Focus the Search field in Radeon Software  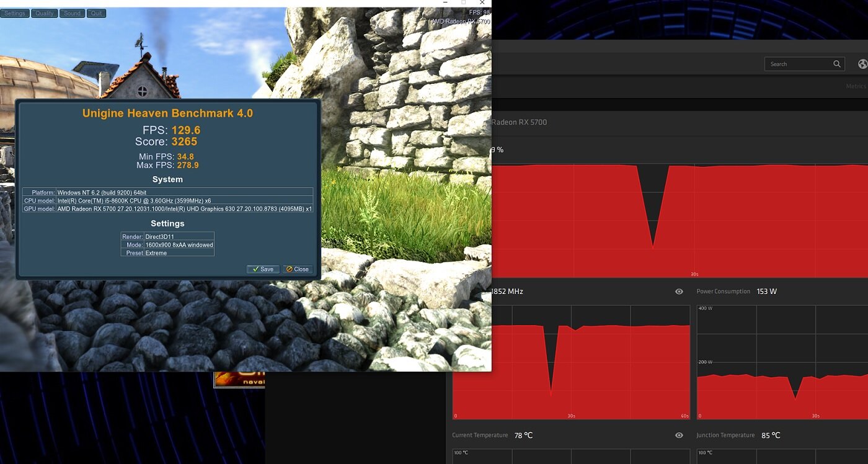(x=805, y=64)
